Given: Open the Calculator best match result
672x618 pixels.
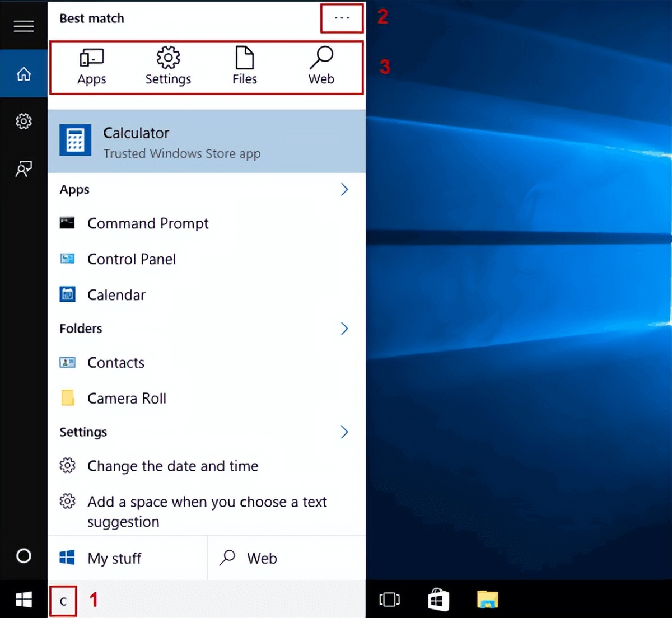Looking at the screenshot, I should click(x=206, y=142).
